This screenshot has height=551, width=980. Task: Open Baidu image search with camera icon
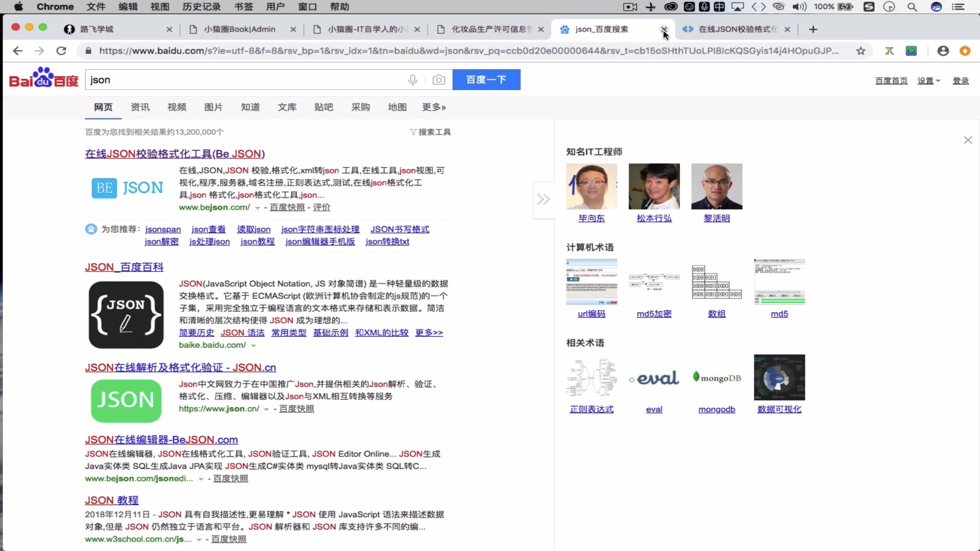tap(439, 80)
